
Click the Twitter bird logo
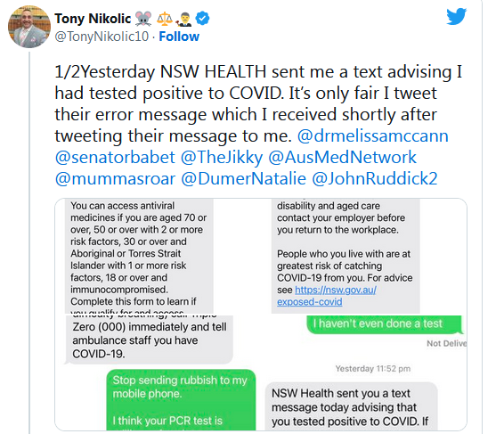point(457,16)
